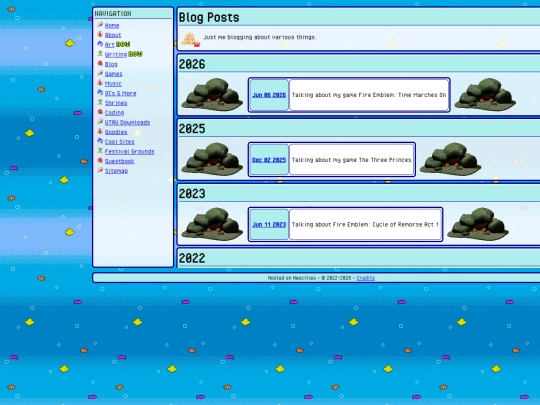Click the icon beside Shrines
The height and width of the screenshot is (405, 540).
click(100, 102)
